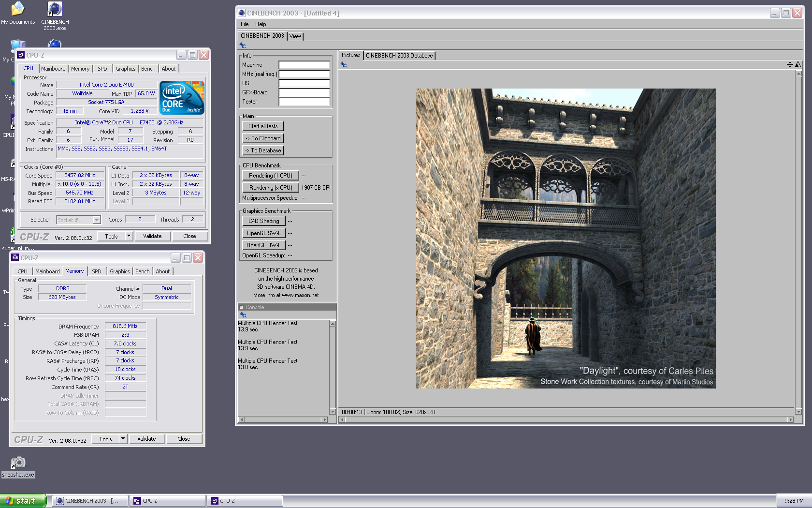Image resolution: width=812 pixels, height=508 pixels.
Task: Click Close button in upper CPU-Z window
Action: pos(189,236)
